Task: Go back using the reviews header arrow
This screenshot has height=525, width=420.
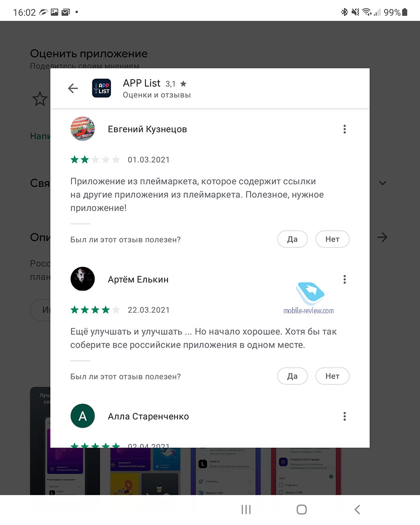Action: [x=73, y=89]
